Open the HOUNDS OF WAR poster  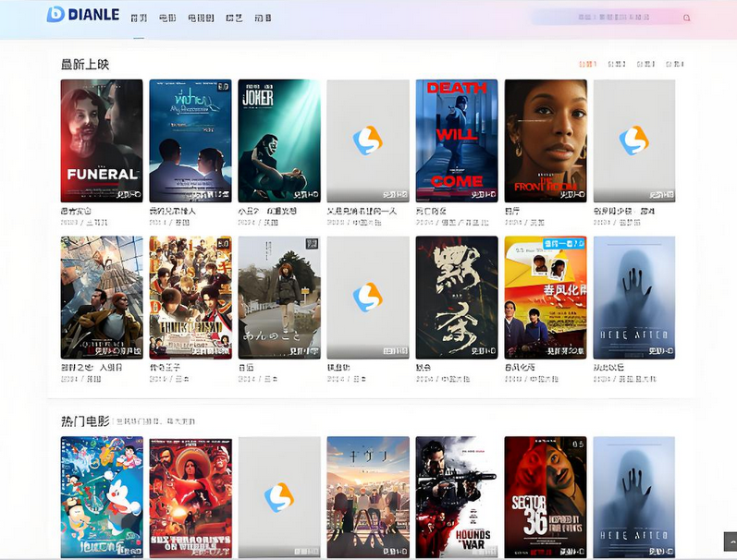coord(457,497)
